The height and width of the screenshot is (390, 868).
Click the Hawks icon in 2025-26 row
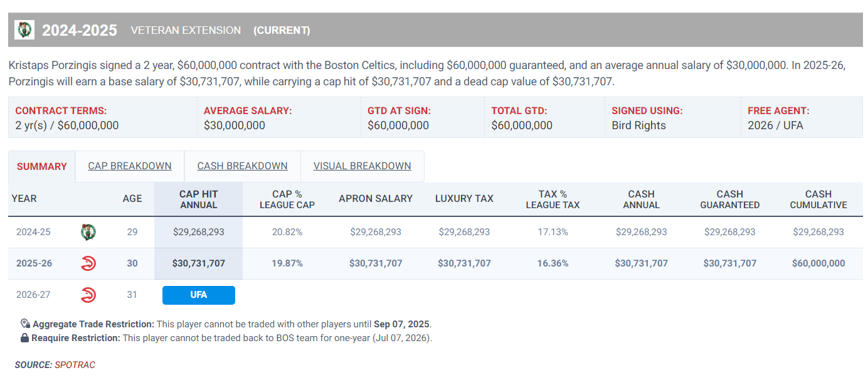click(x=88, y=263)
